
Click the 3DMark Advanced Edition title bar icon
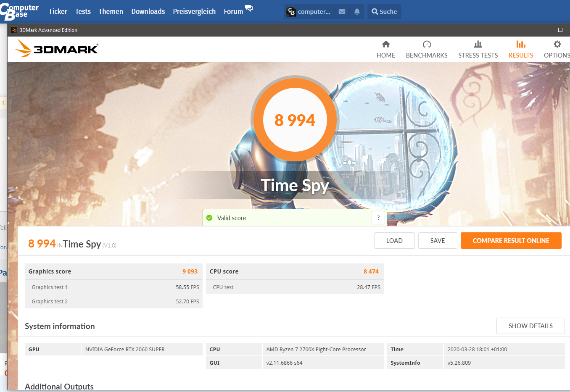click(14, 30)
